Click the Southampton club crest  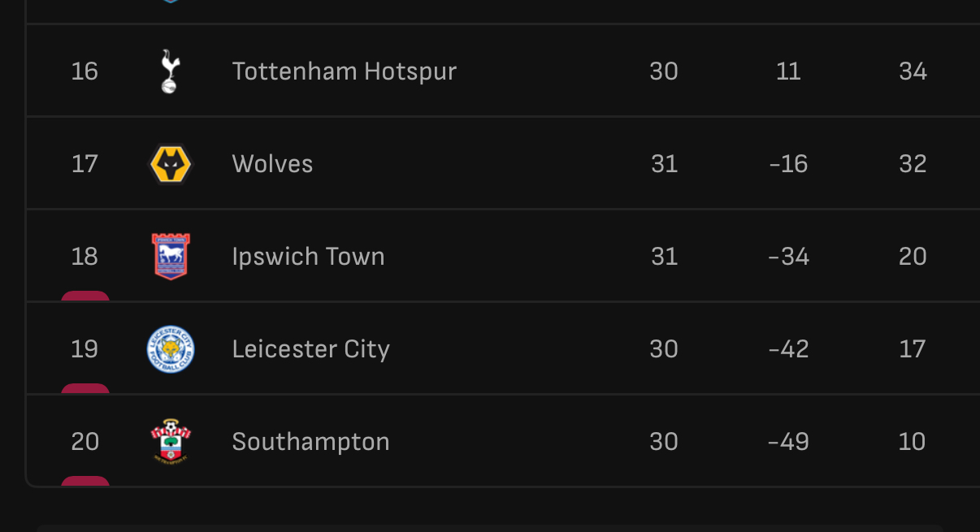[x=171, y=441]
